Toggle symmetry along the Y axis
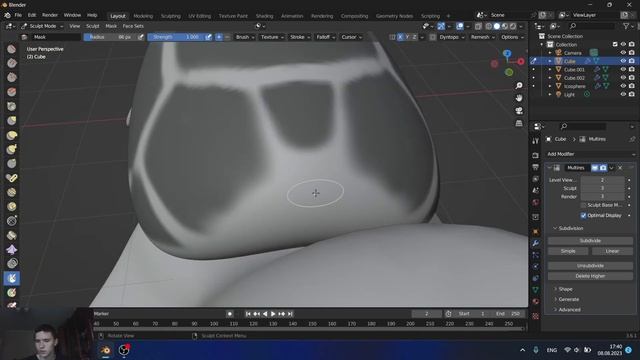 click(x=407, y=37)
